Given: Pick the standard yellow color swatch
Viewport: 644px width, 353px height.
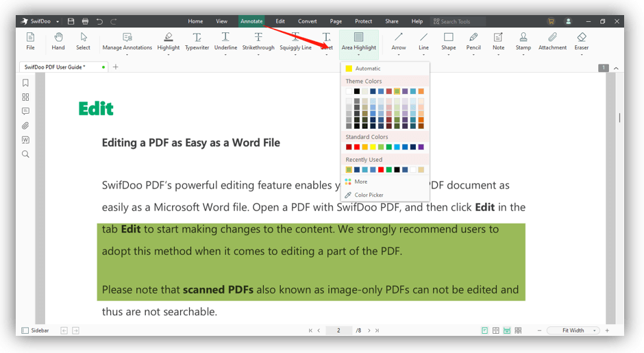Looking at the screenshot, I should point(373,147).
